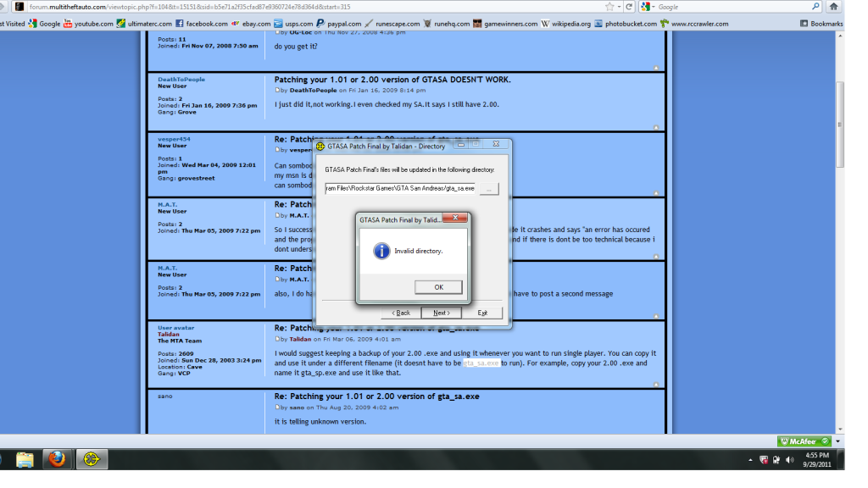Switch to Firefox in the taskbar
Image resolution: width=868 pixels, height=488 pixels.
pos(57,459)
